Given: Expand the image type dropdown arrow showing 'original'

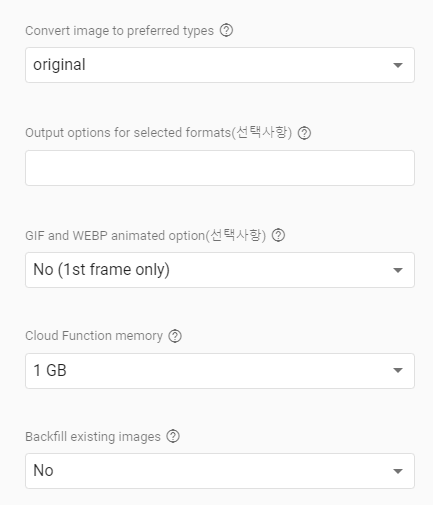Looking at the screenshot, I should [398, 65].
